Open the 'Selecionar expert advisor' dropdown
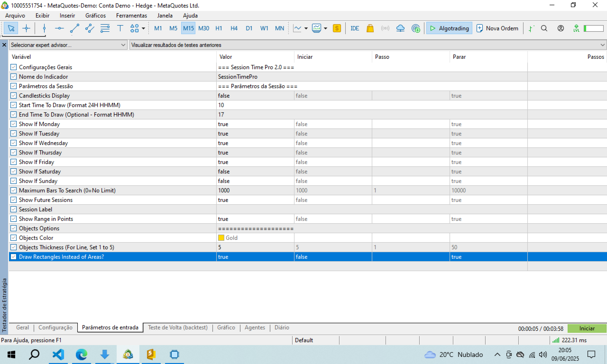This screenshot has width=607, height=364. tap(68, 45)
